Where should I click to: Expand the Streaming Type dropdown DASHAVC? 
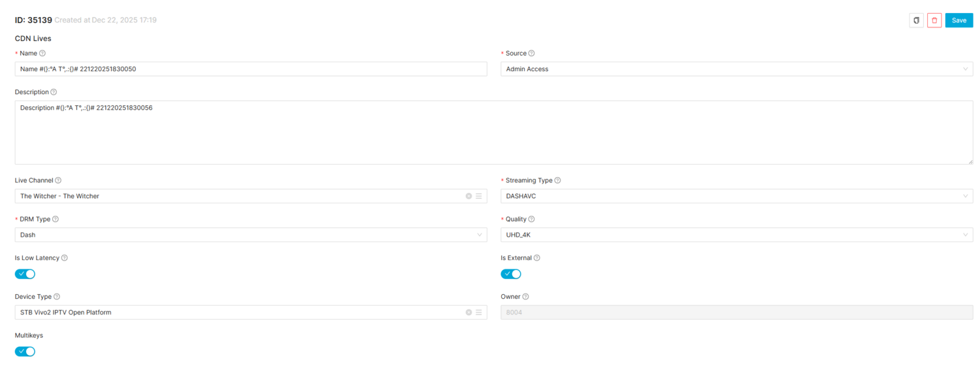click(736, 196)
